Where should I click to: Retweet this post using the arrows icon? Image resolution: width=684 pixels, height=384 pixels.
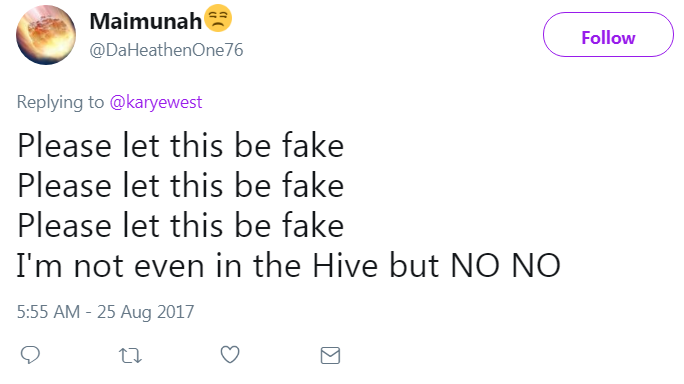click(x=130, y=356)
